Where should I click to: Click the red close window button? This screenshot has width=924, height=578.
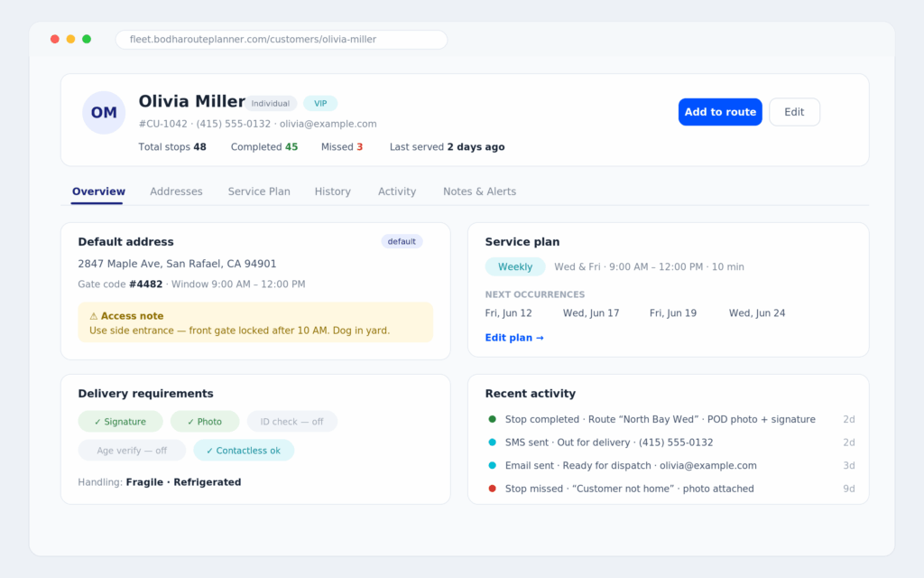click(x=55, y=39)
